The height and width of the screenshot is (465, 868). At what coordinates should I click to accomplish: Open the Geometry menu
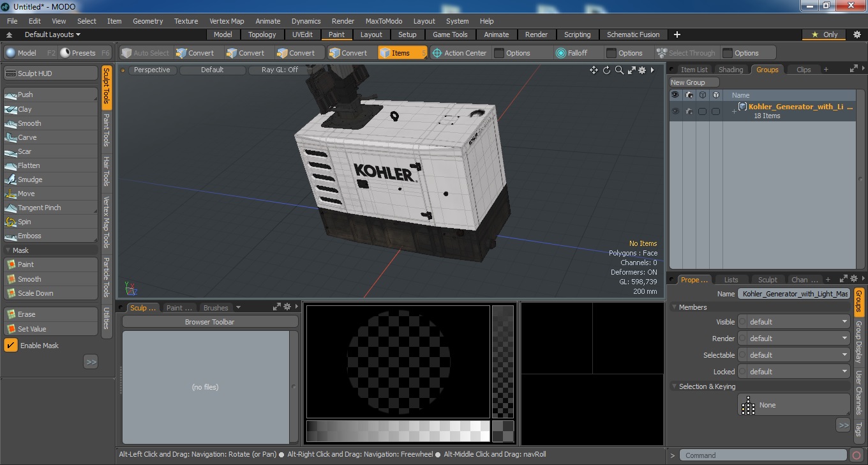[147, 21]
